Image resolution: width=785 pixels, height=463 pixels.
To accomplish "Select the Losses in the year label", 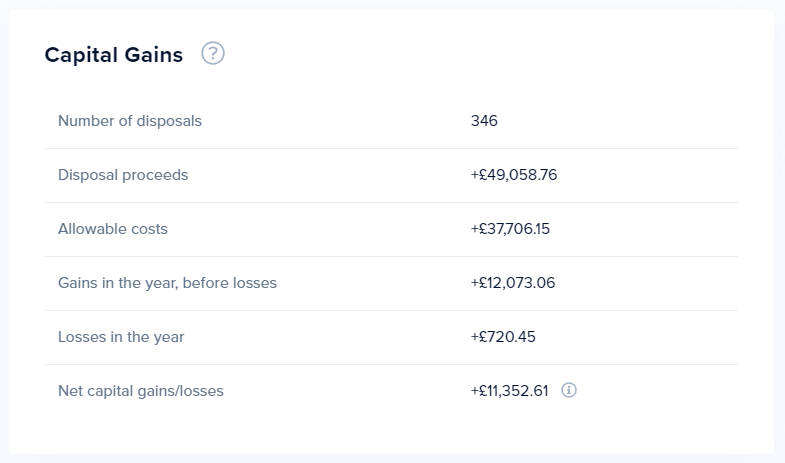I will pos(121,337).
